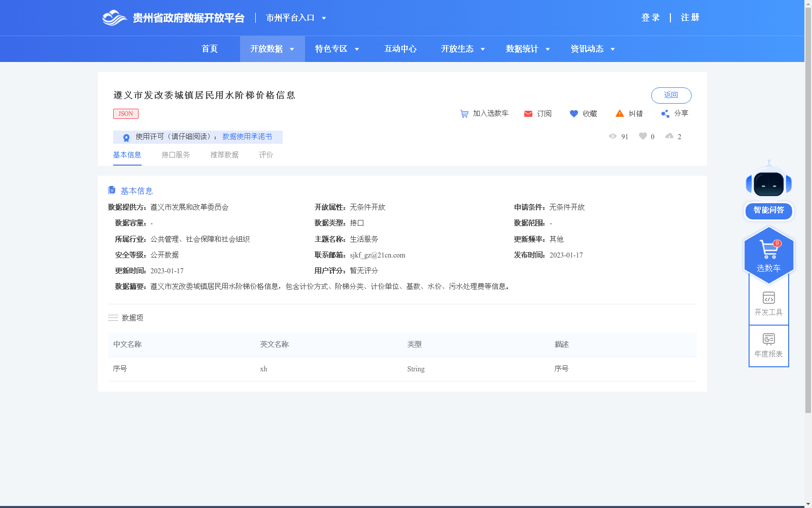Screen dimensions: 812x508
Task: Open the 智能问答 assistant panel
Action: pyautogui.click(x=768, y=211)
